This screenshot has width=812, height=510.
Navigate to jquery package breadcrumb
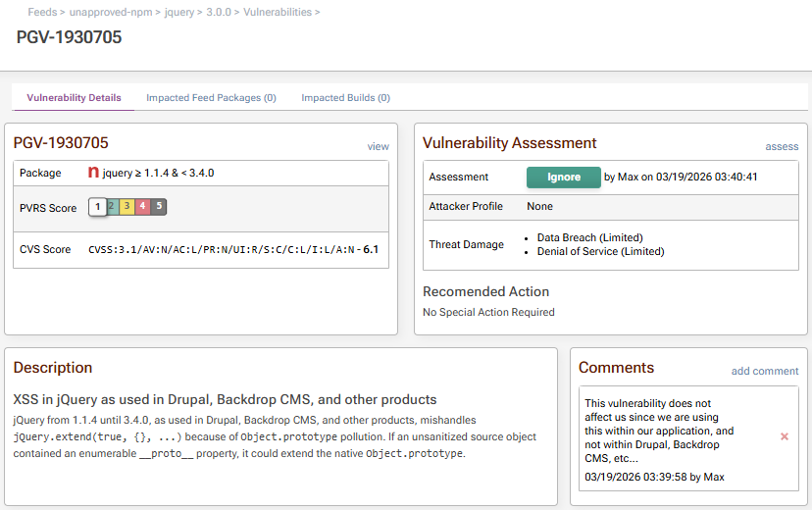[179, 12]
